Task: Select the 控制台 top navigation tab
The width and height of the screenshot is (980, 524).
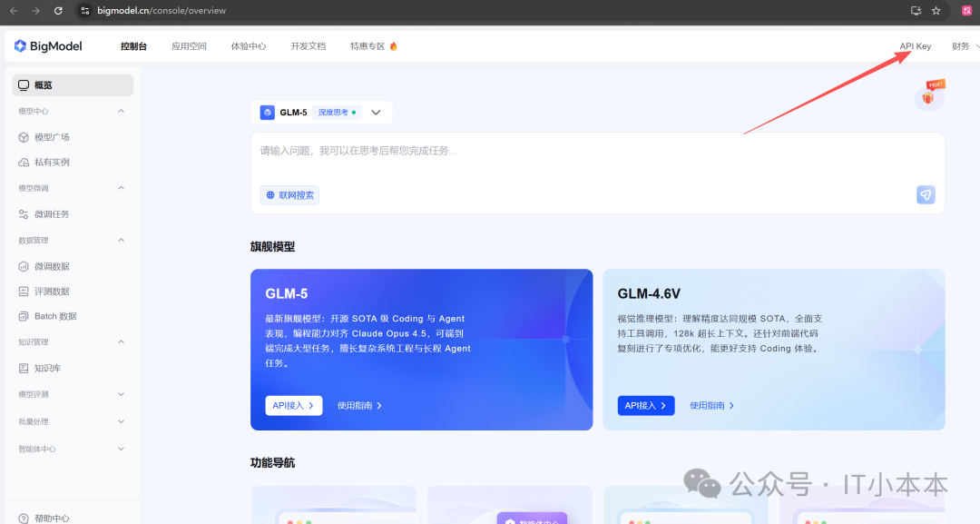Action: (133, 46)
